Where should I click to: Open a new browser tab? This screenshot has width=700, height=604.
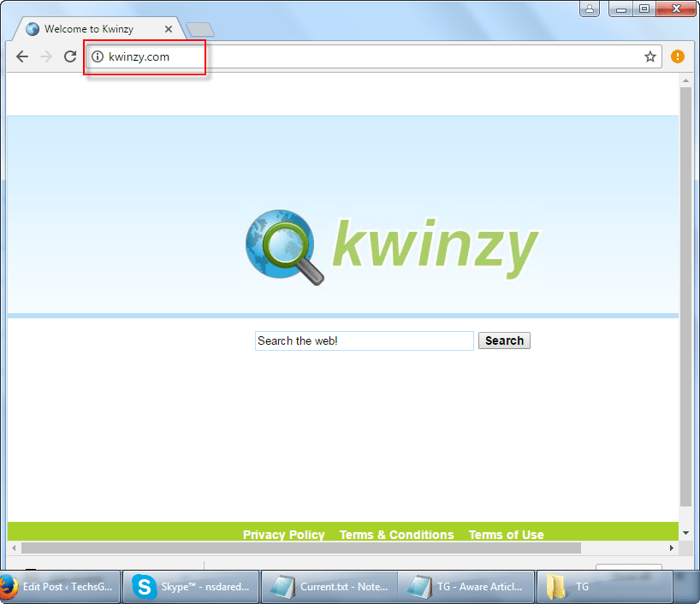200,29
